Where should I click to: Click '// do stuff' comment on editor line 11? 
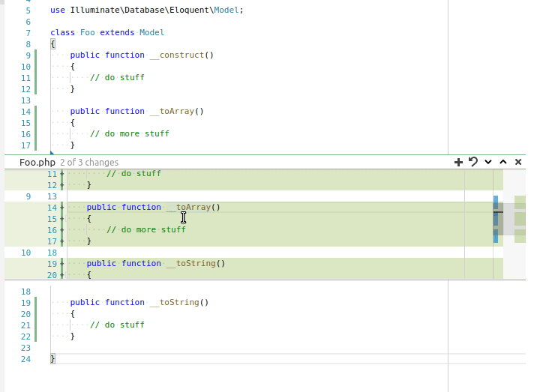point(117,77)
